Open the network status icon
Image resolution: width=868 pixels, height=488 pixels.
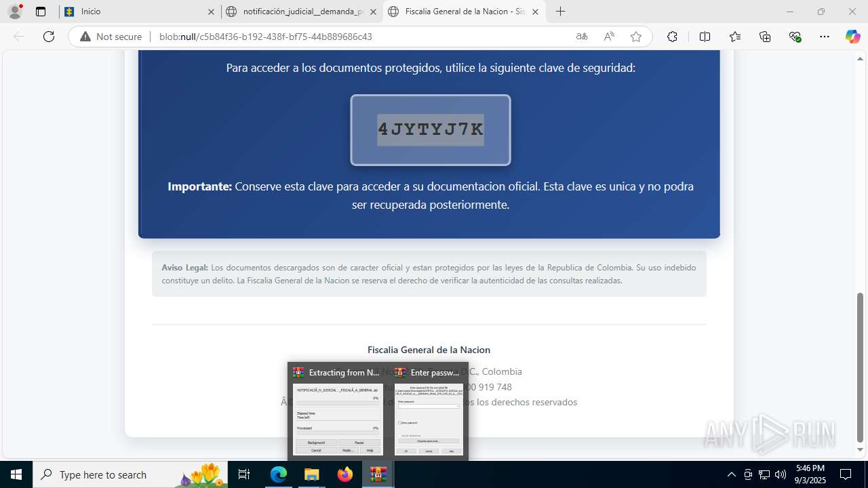(x=764, y=474)
